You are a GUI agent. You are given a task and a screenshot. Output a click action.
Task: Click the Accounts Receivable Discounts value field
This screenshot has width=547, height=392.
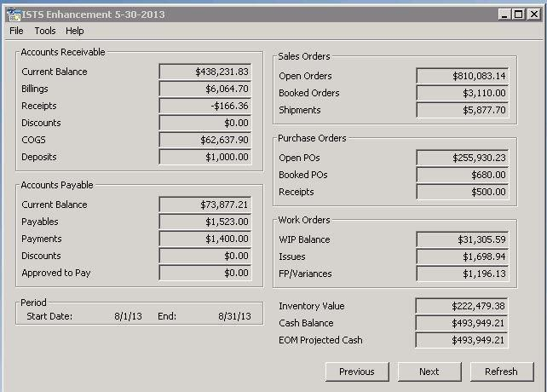[205, 123]
